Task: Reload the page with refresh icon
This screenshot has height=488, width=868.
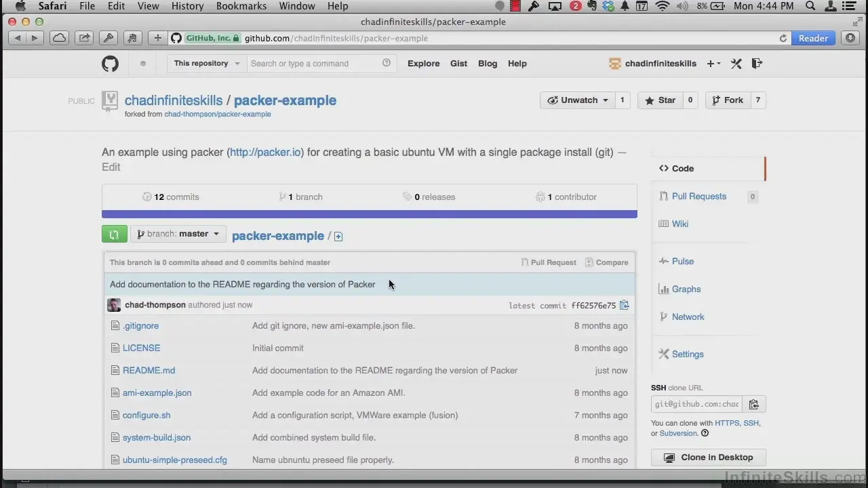Action: (x=783, y=39)
